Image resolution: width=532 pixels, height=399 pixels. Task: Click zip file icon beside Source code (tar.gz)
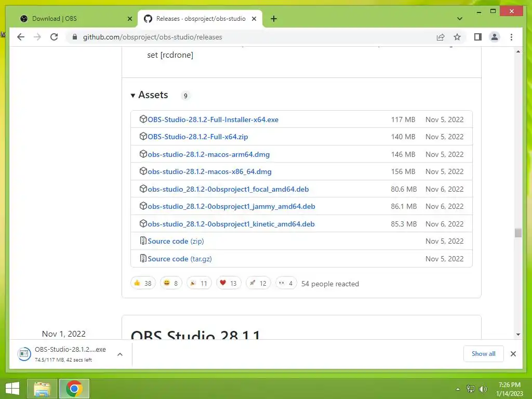pyautogui.click(x=143, y=259)
